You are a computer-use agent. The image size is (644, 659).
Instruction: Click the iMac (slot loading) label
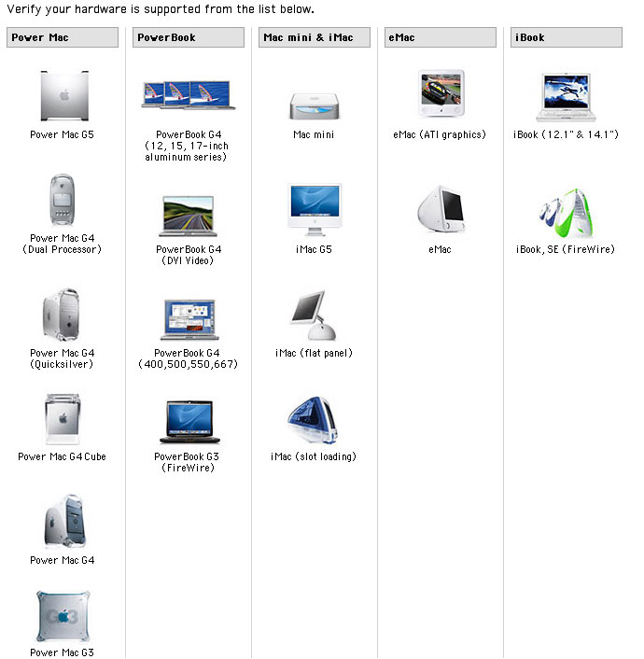coord(314,456)
